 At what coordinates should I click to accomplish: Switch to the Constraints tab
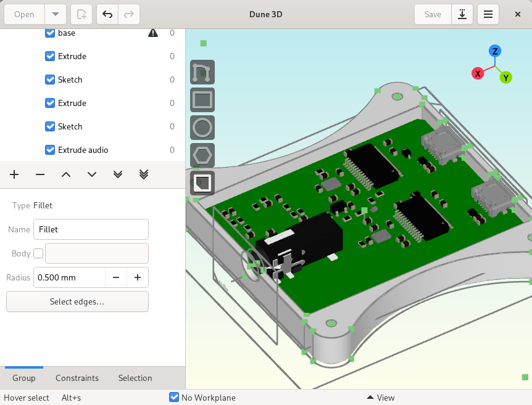(x=77, y=378)
